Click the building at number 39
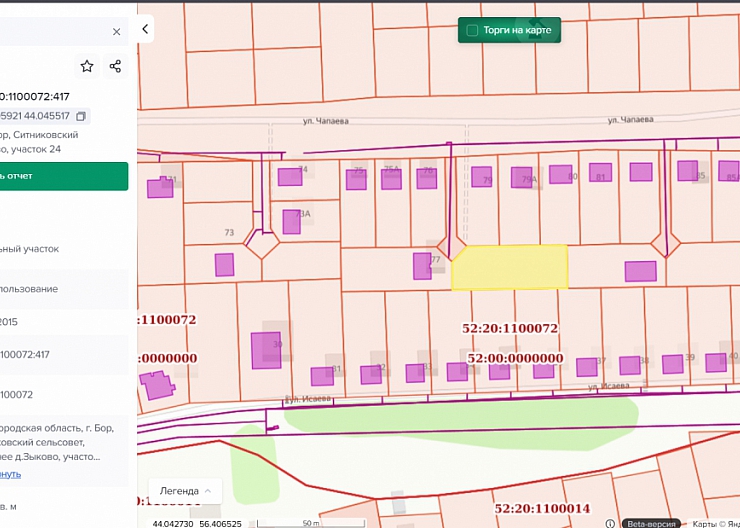The height and width of the screenshot is (528, 740). click(x=673, y=364)
